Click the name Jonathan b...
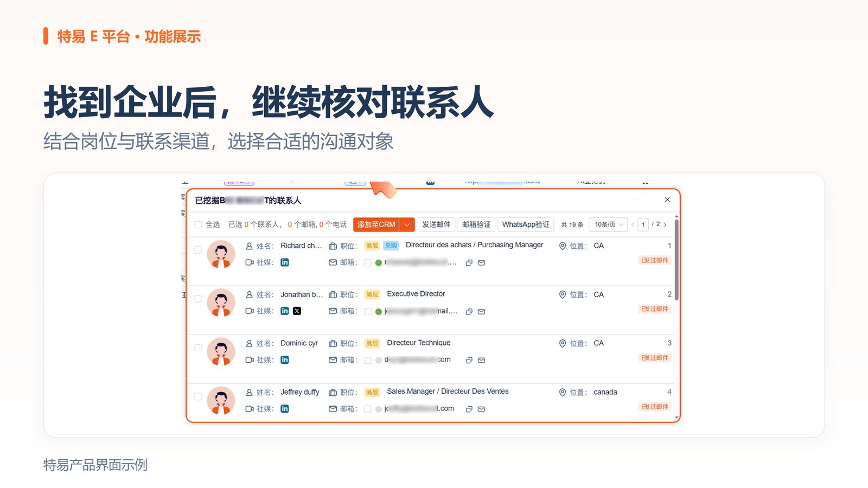Viewport: 868px width, 488px height. coord(302,294)
